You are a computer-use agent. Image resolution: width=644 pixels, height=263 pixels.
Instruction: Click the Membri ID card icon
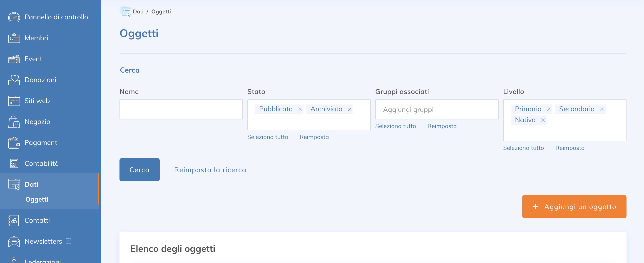pos(14,38)
